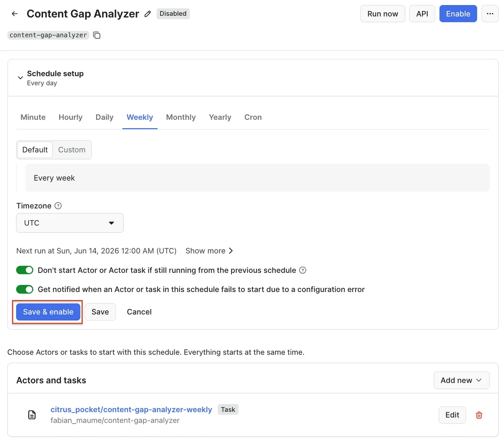Open help icon next to previous-schedule toggle
504x441 pixels.
[303, 270]
